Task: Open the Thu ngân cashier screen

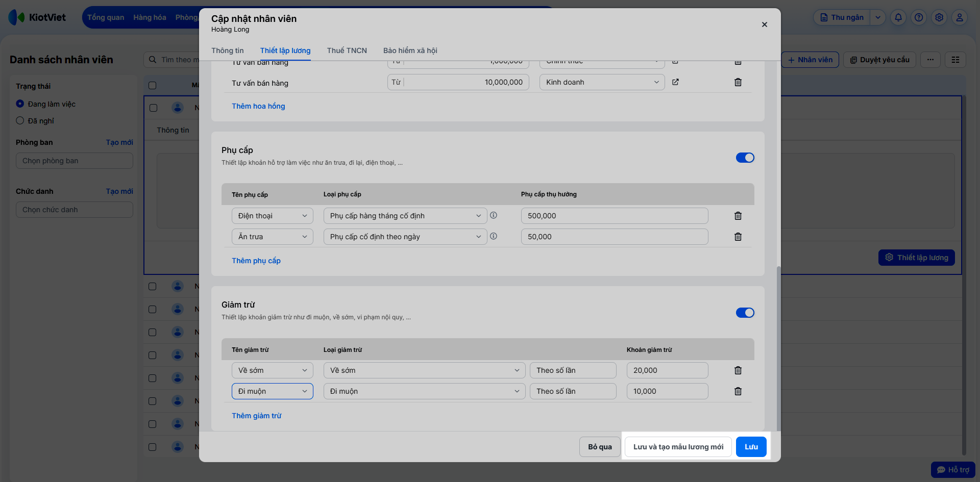Action: (842, 17)
